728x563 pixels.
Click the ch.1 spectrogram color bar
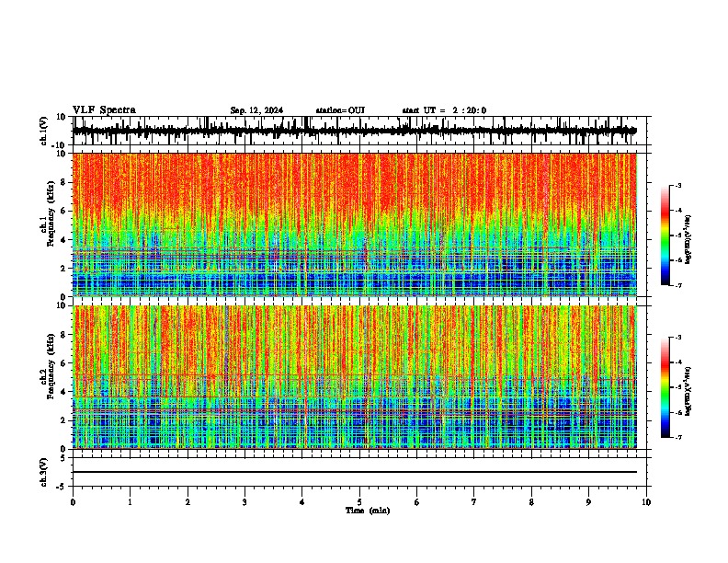[665, 236]
